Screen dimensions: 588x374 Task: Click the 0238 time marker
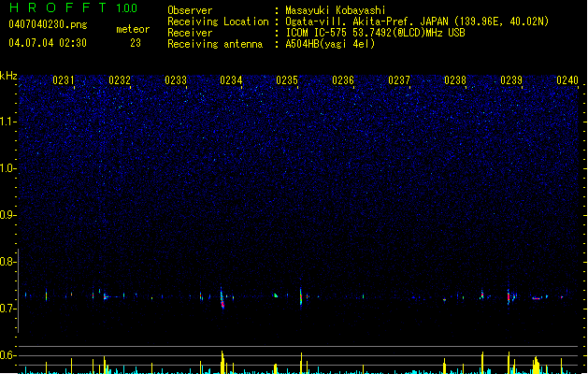455,80
